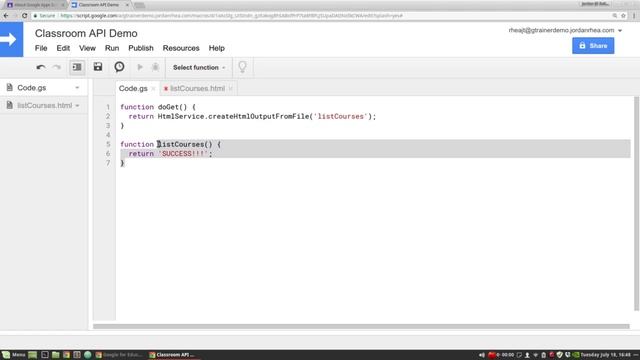Switch to the Code.gs editor tab

point(133,88)
